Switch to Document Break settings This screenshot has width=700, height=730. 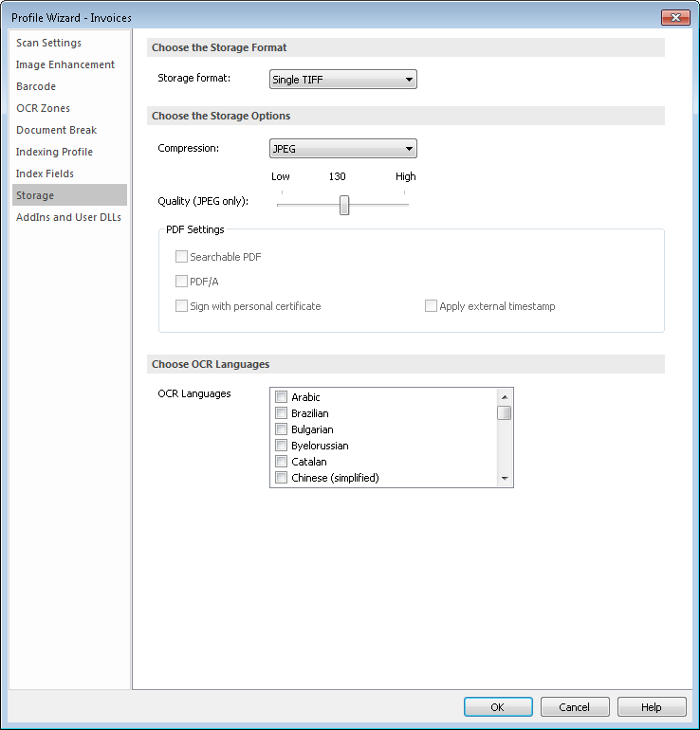point(56,131)
